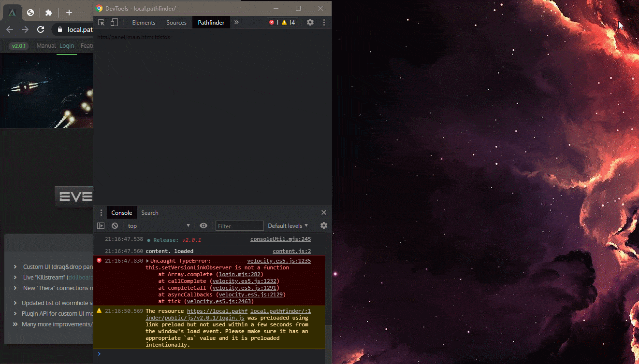Click the 'Live "Killstream"' list item
Viewport: 639px width, 364px height.
[58, 277]
